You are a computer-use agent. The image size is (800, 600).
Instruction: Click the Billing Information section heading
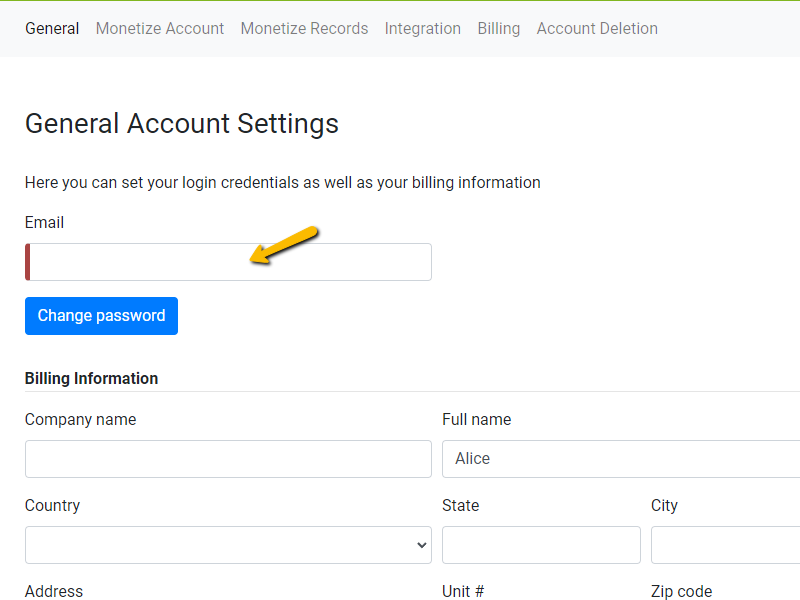click(91, 378)
